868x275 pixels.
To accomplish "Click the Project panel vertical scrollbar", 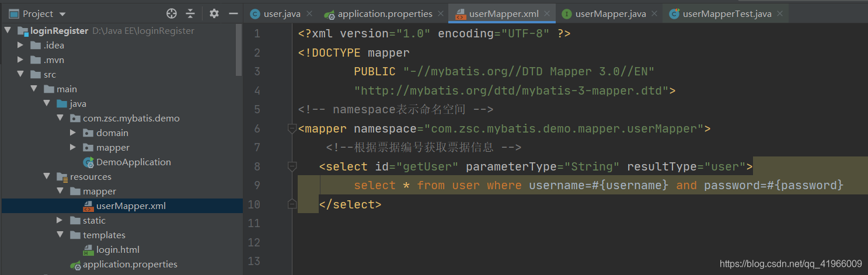I will point(239,50).
